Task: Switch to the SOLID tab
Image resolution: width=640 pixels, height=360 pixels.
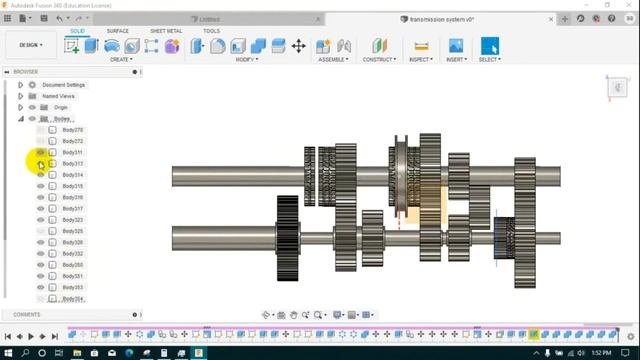Action: click(77, 31)
